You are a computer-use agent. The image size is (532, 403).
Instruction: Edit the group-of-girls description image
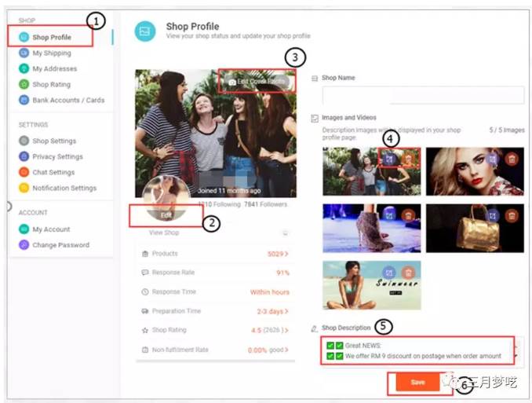point(389,159)
